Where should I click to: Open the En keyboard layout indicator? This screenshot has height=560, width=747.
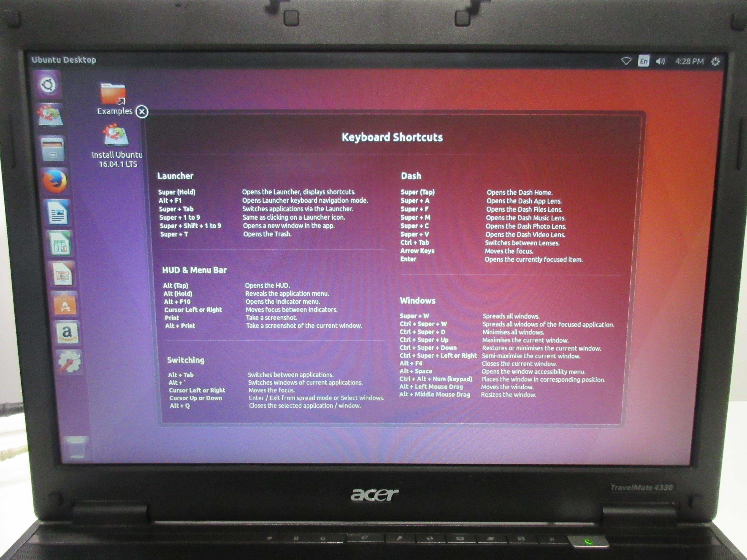pos(644,61)
